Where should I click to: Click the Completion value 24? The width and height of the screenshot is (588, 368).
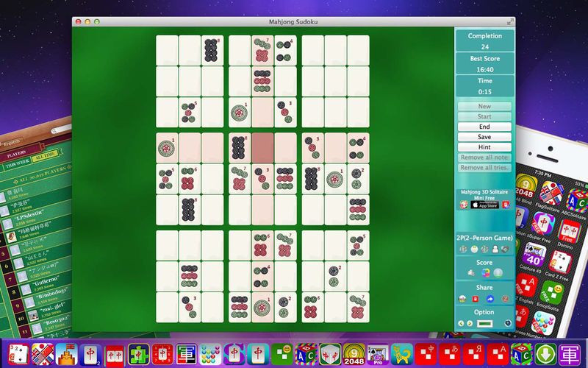point(484,47)
